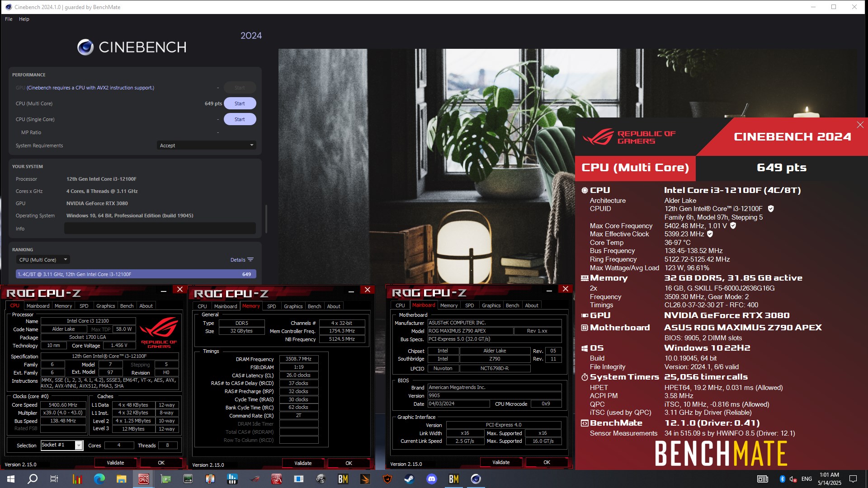Click the running BenchMate taskbar icon next to Cinebench

tap(453, 479)
